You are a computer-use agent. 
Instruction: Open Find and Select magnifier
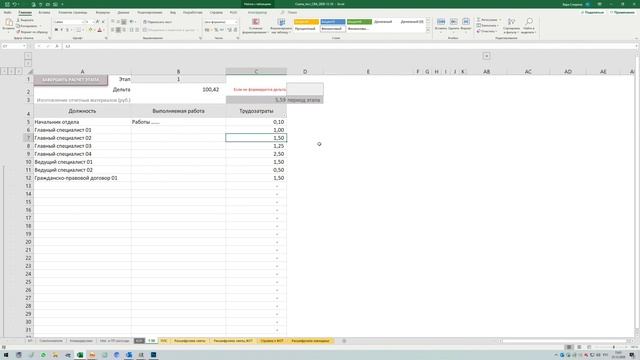529,25
